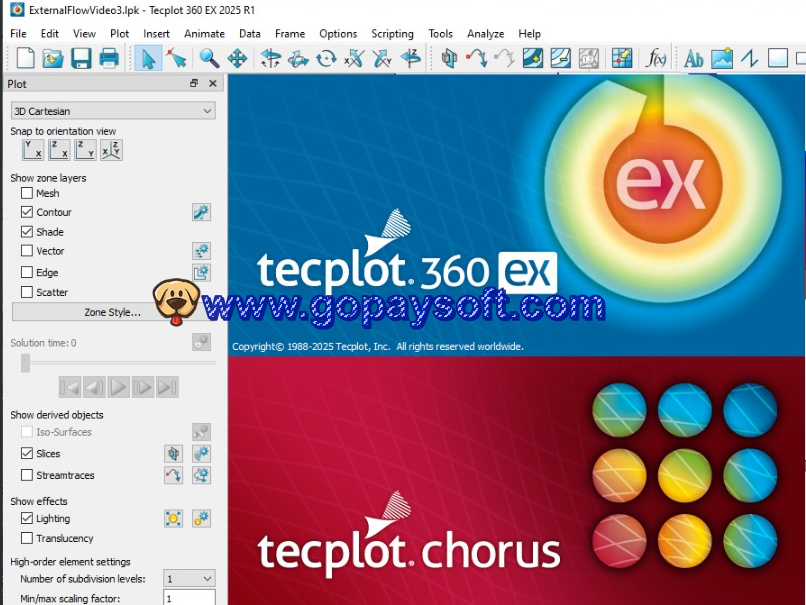This screenshot has width=806, height=605.
Task: Open the Animate menu
Action: 204,34
